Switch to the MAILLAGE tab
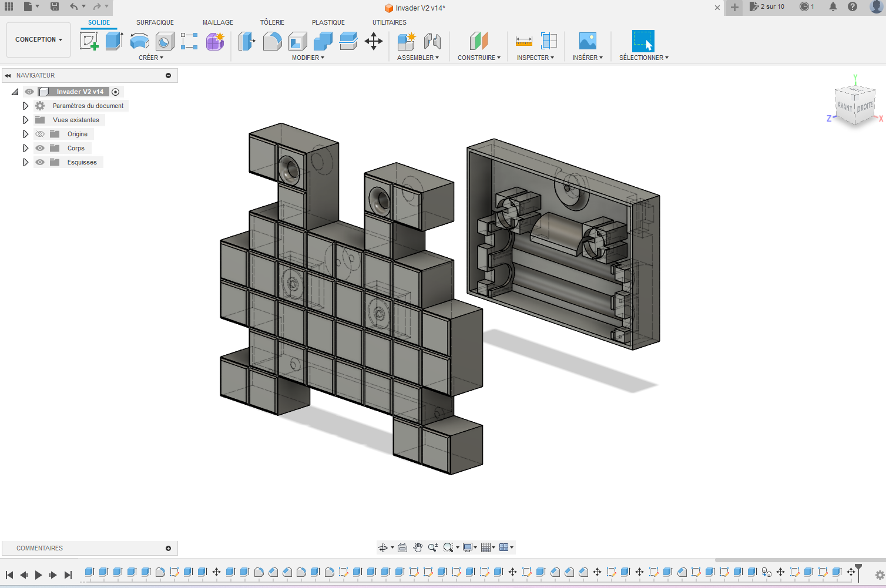886x588 pixels. click(x=218, y=22)
